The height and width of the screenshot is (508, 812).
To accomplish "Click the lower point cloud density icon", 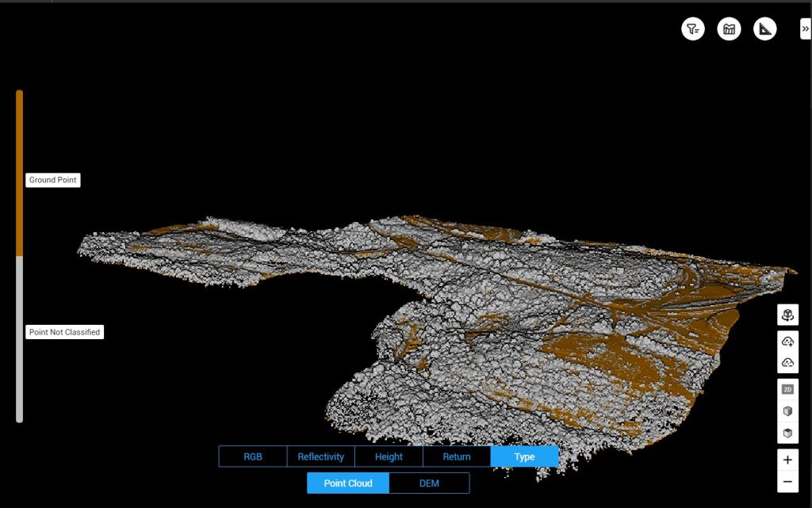I will coord(787,362).
